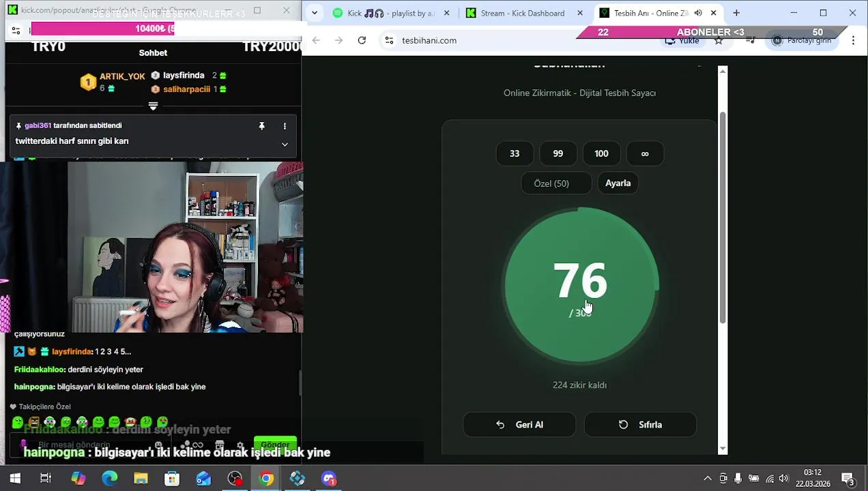Set the tesbih target to 33
Viewport: 868px width, 491px height.
[x=515, y=153]
